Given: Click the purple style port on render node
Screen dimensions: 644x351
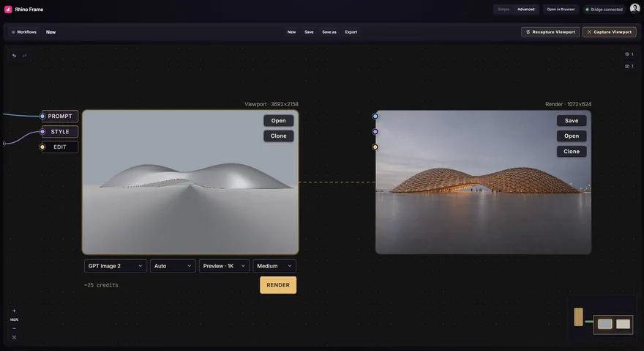Looking at the screenshot, I should coord(375,132).
